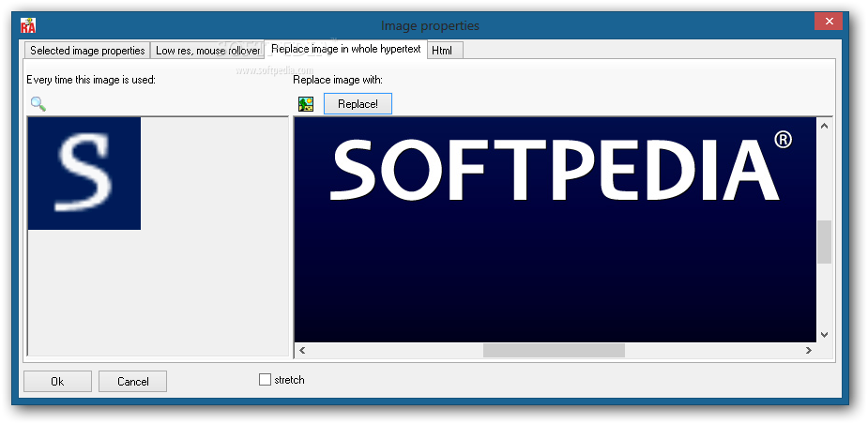The width and height of the screenshot is (868, 424).
Task: Switch to Selected image properties tab
Action: (x=87, y=51)
